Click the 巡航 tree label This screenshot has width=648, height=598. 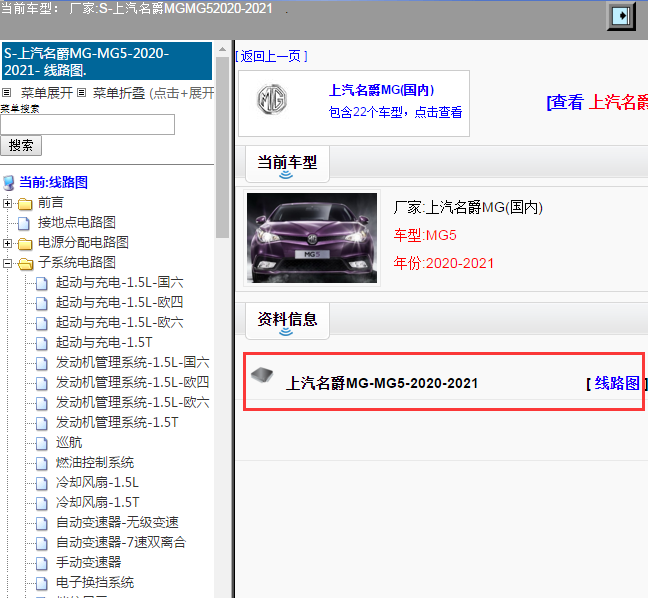click(69, 442)
